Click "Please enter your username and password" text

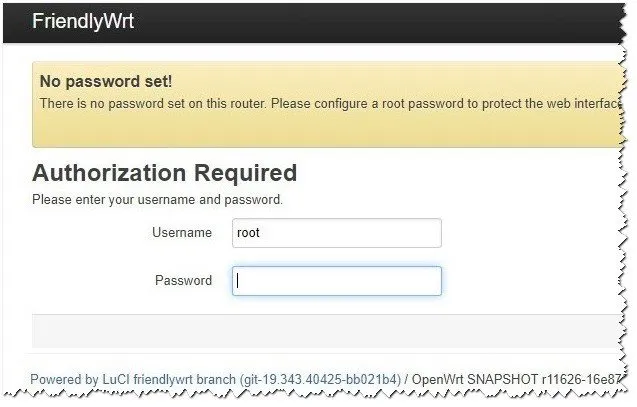[x=157, y=200]
